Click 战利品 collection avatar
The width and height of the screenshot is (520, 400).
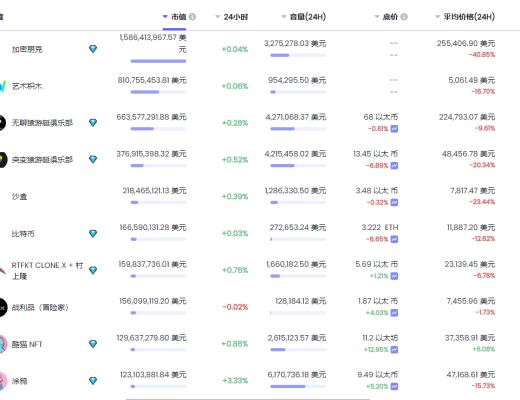point(3,307)
